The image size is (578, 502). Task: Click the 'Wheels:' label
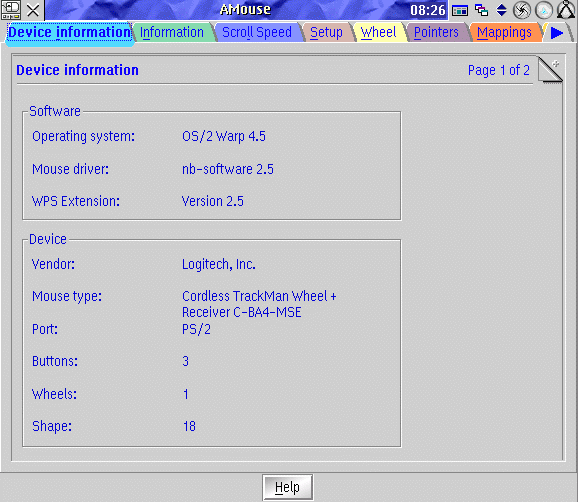coord(54,394)
